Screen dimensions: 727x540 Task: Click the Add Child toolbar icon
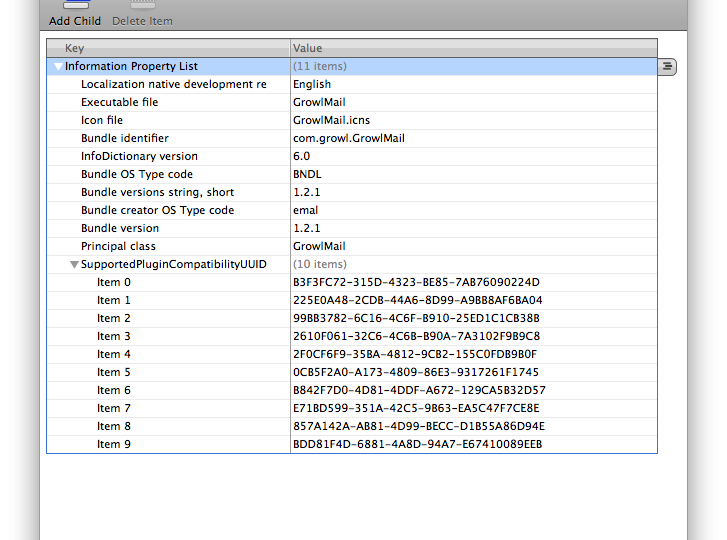point(76,5)
